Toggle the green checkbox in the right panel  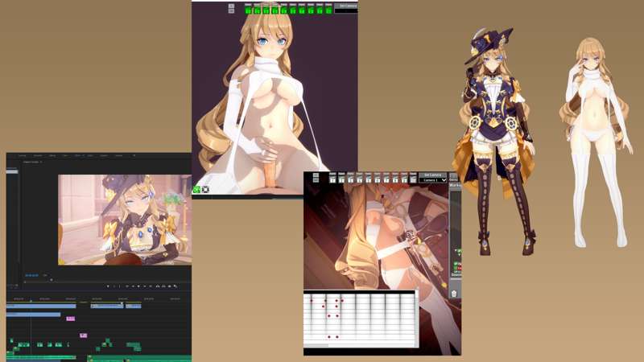[457, 264]
